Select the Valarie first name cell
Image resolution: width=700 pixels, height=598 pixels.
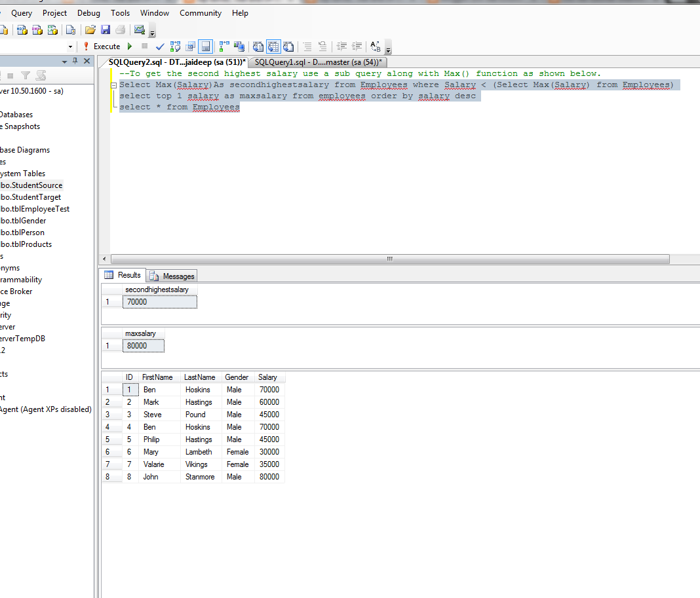tap(159, 464)
